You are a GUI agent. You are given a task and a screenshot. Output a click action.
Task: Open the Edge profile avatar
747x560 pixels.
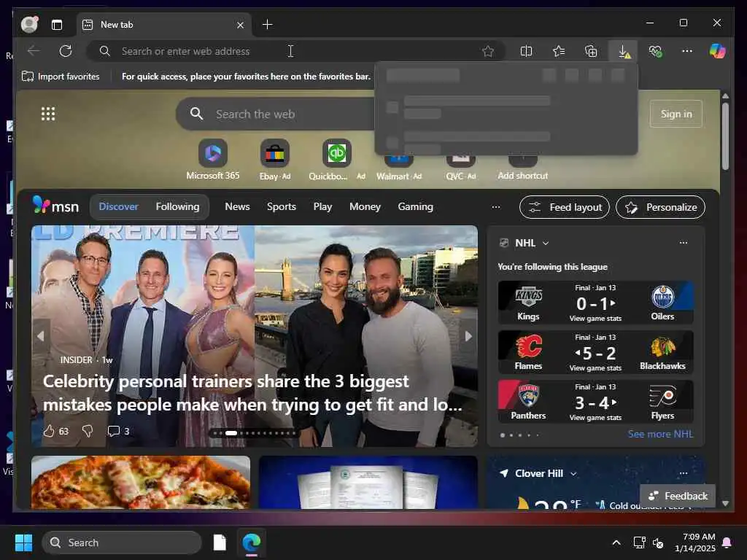[29, 24]
